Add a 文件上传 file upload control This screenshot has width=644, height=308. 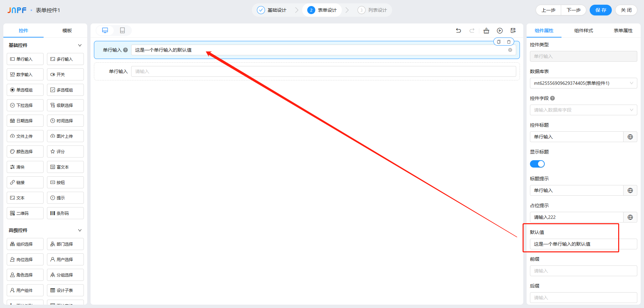(25, 136)
